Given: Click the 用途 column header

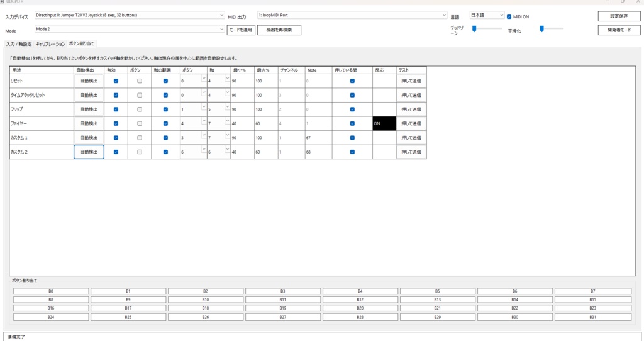Looking at the screenshot, I should [42, 70].
